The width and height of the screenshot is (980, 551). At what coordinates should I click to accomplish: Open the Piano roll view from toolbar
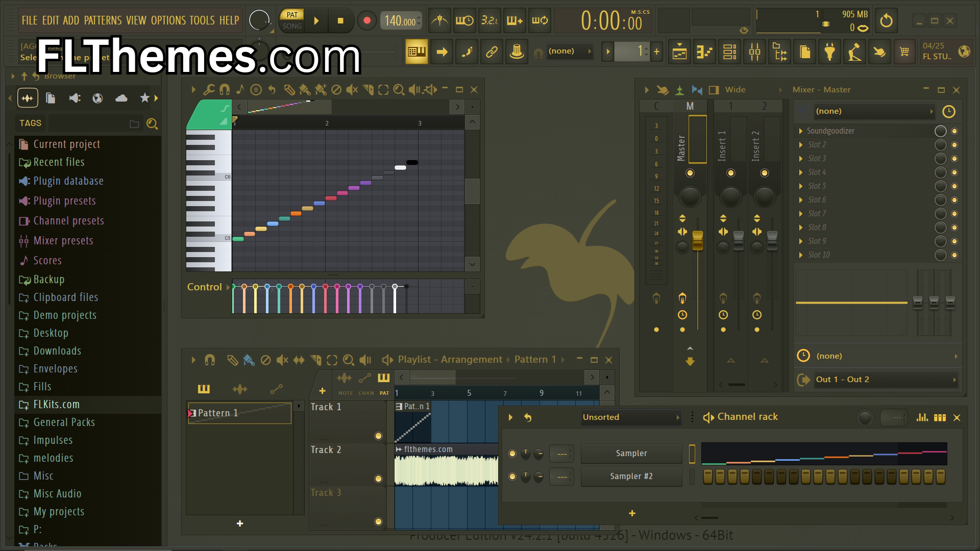[704, 52]
